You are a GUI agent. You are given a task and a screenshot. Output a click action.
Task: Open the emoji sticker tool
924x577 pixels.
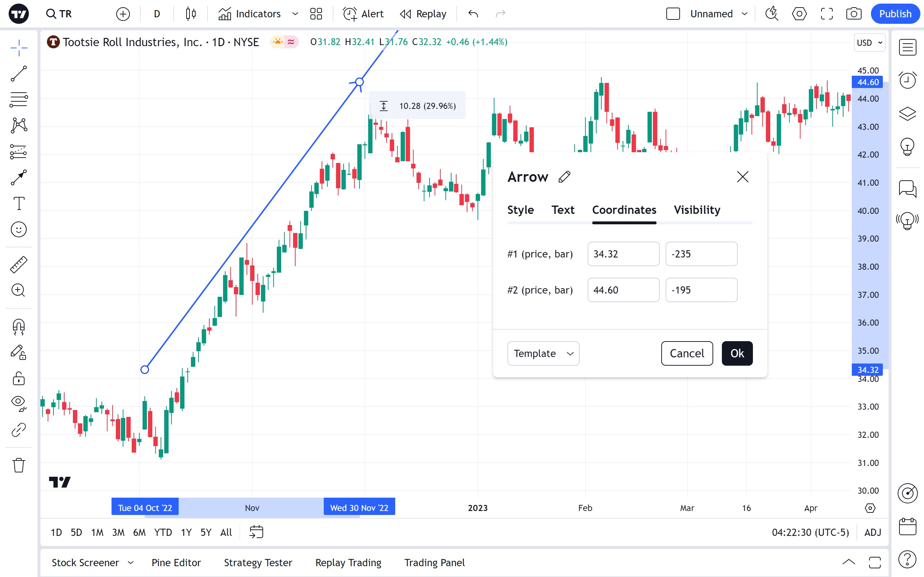tap(19, 229)
